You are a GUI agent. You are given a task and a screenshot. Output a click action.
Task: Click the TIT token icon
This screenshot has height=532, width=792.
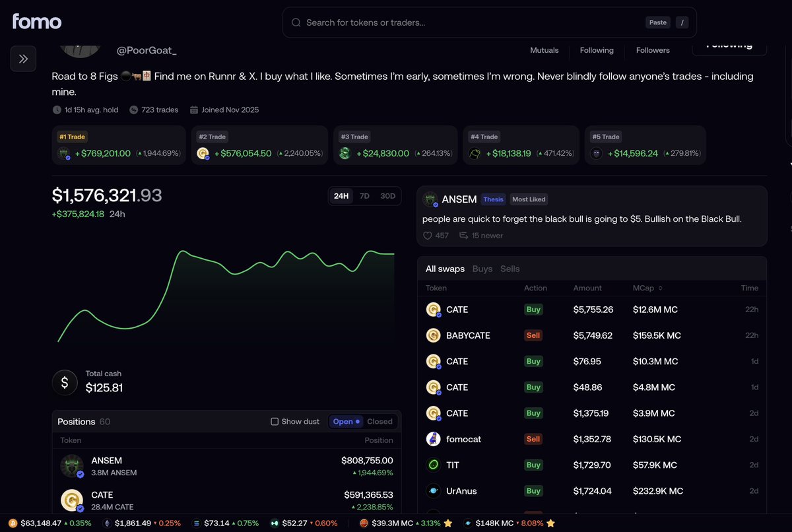(x=434, y=465)
